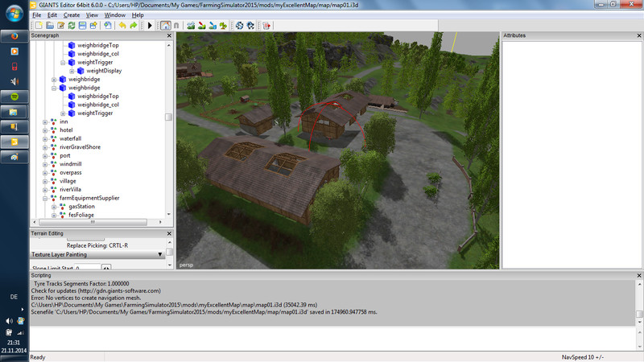Screen dimensions: 644x362
Task: Collapse the first weightTrigger node above weightDisplay
Action: click(x=63, y=63)
